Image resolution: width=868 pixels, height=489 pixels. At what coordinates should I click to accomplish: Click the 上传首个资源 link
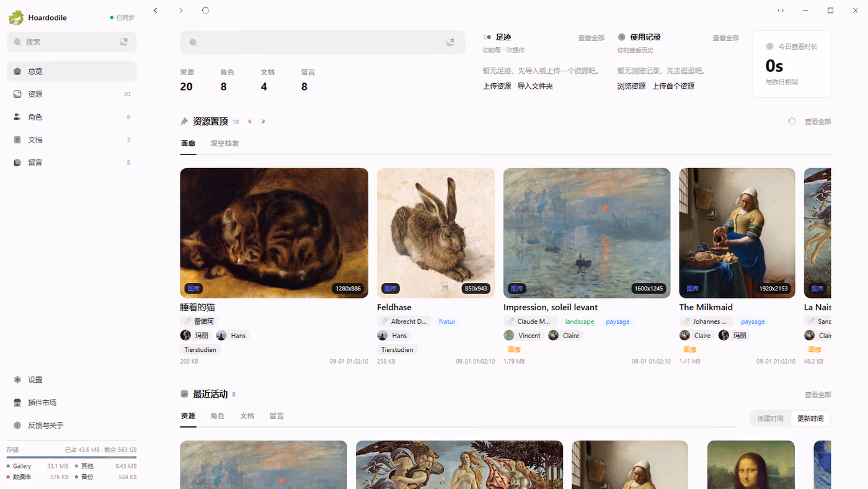point(673,86)
